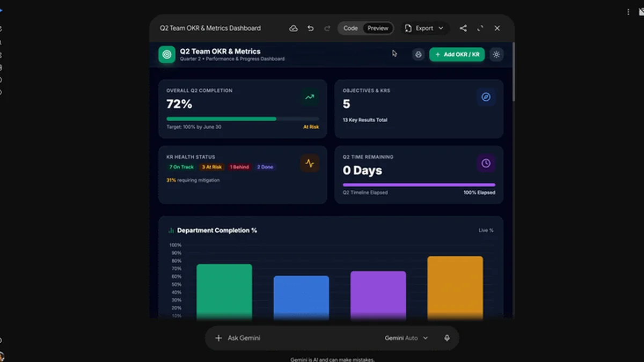Expand the preview to fullscreen

[480, 28]
